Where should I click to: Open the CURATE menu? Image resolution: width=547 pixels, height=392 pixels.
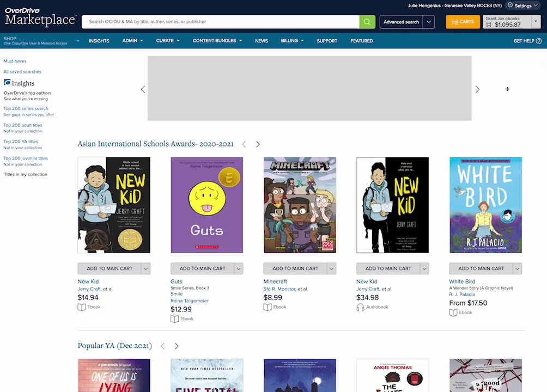(168, 41)
